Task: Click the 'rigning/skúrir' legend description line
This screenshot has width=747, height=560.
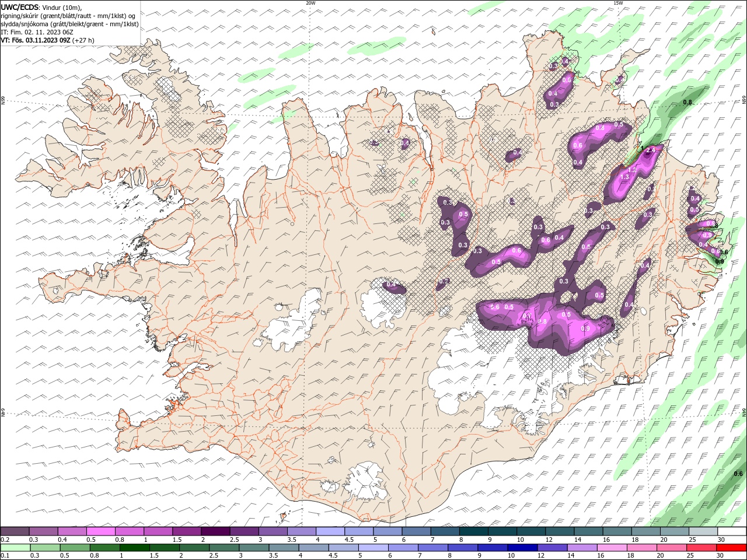Action: [x=68, y=16]
